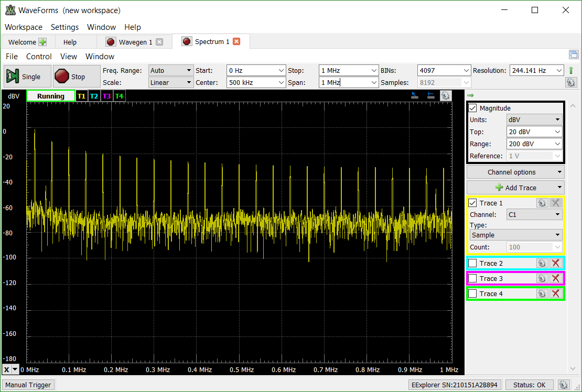
Task: Open Trace 3 gear settings
Action: (x=542, y=278)
